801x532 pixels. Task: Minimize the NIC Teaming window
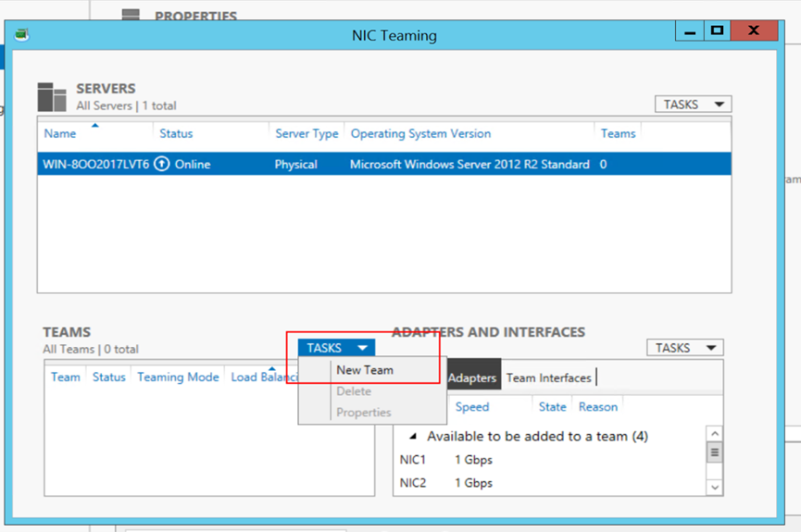[690, 31]
